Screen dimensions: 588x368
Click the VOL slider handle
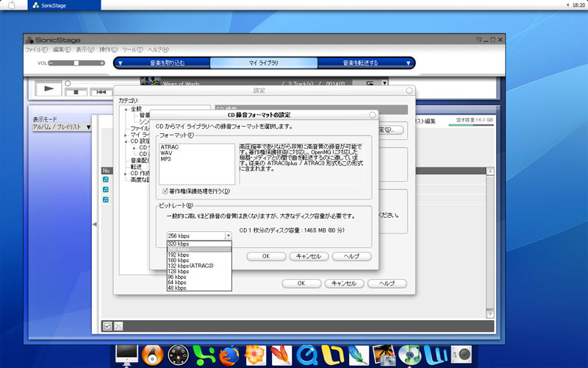click(x=76, y=63)
